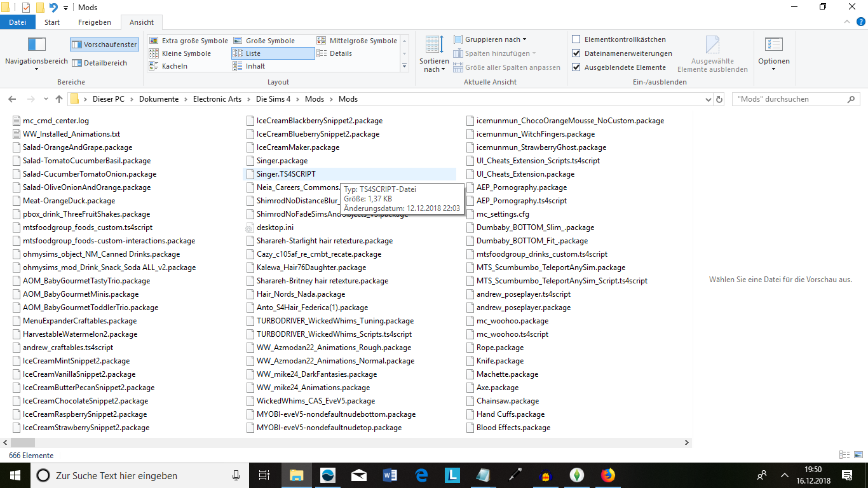Open the Gruppieren nach dropdown
The height and width of the screenshot is (488, 868).
[490, 39]
